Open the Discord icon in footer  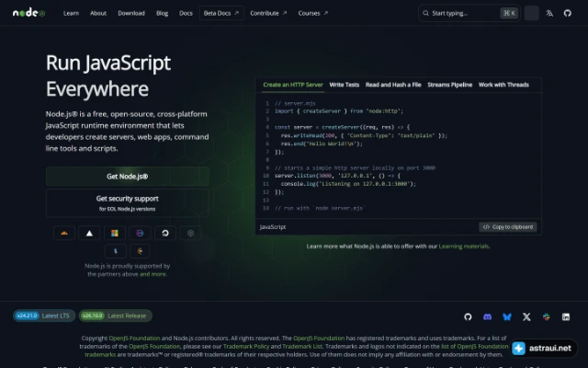pos(487,316)
